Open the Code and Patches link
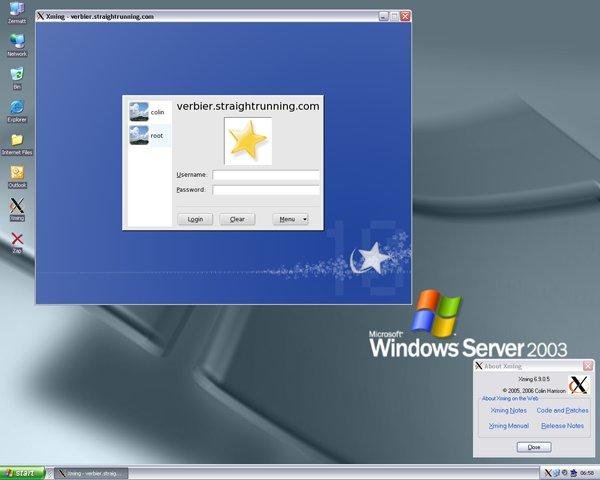600x480 pixels. (562, 410)
